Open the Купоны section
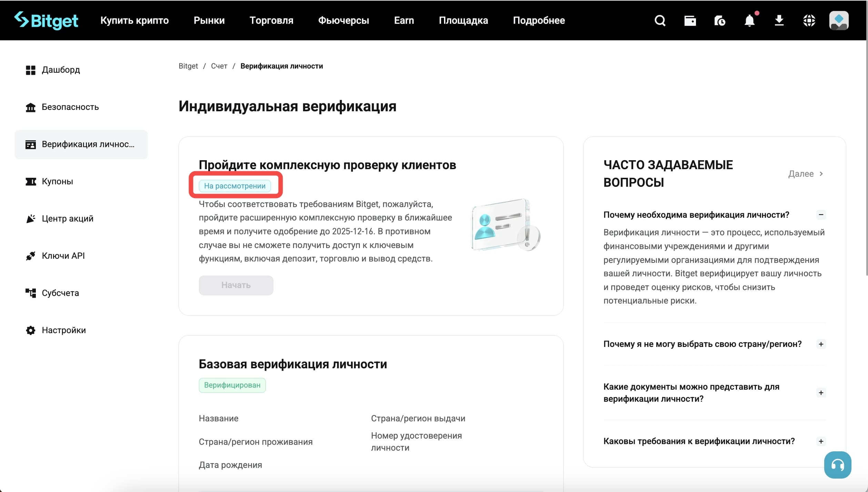The width and height of the screenshot is (868, 492). coord(58,182)
